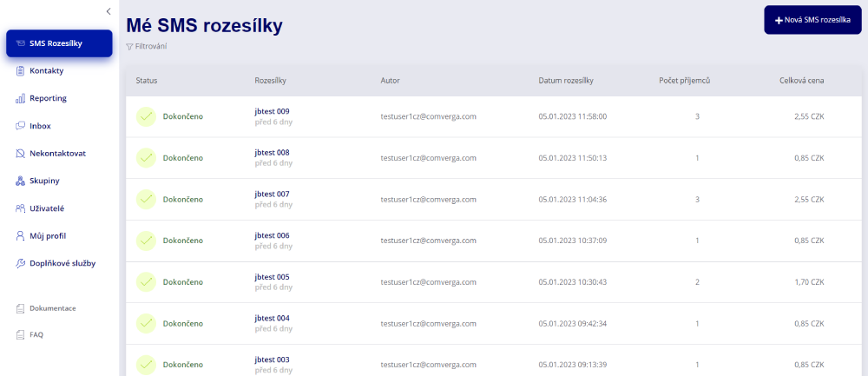The width and height of the screenshot is (868, 376).
Task: Click the Doplňkové služby wrench icon
Action: 20,263
